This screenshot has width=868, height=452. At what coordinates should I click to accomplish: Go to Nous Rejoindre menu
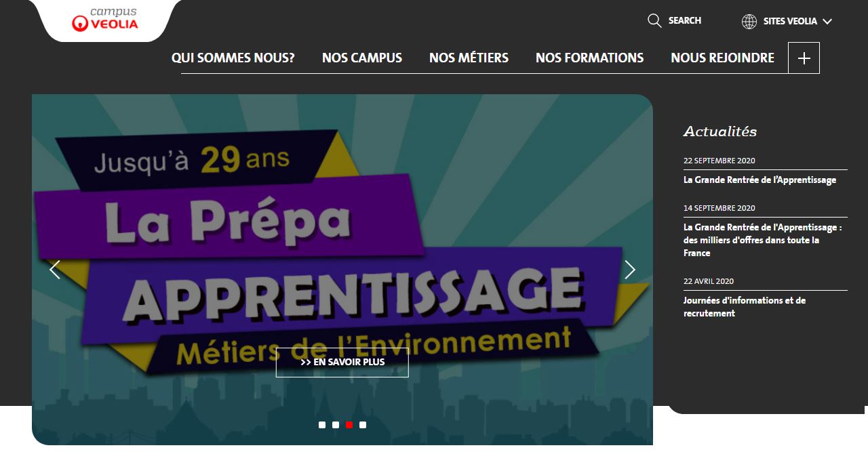point(722,58)
